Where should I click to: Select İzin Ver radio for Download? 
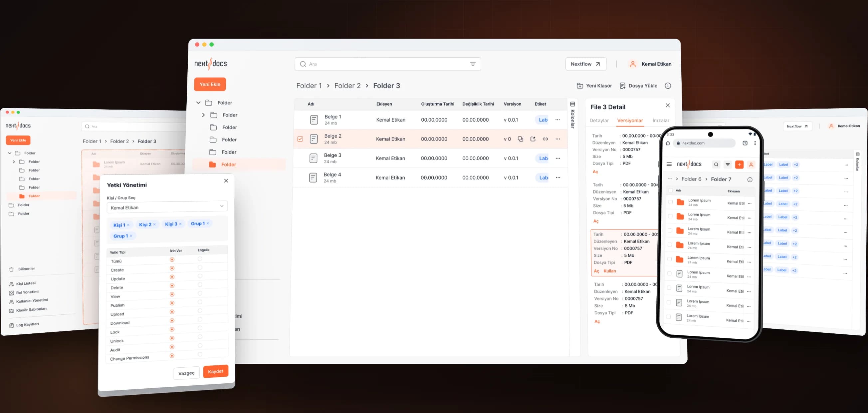click(172, 321)
